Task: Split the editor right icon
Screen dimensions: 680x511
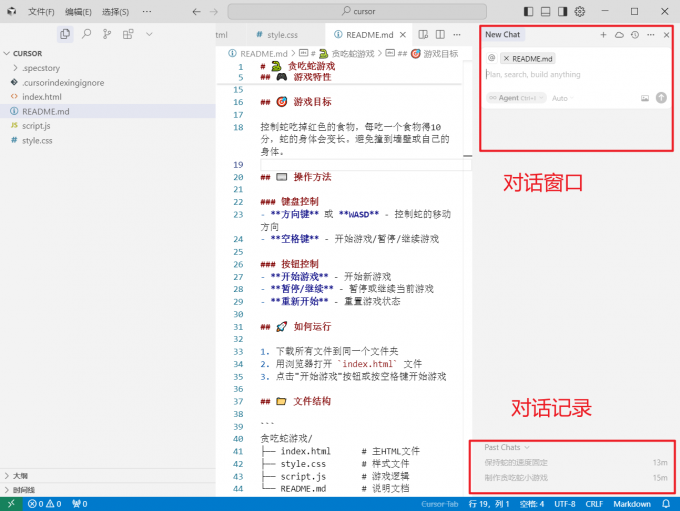Action: click(x=440, y=34)
